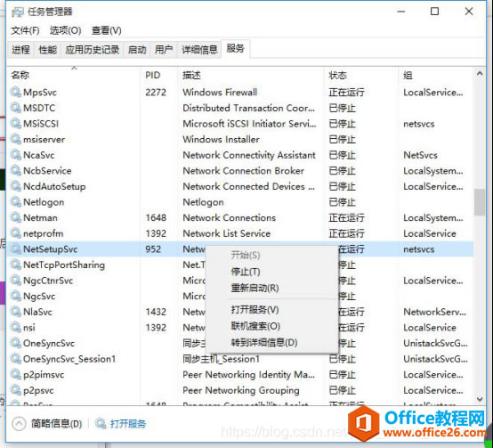The height and width of the screenshot is (448, 493).
Task: Click the gear icon beside OneSyncSvc
Action: tap(15, 343)
